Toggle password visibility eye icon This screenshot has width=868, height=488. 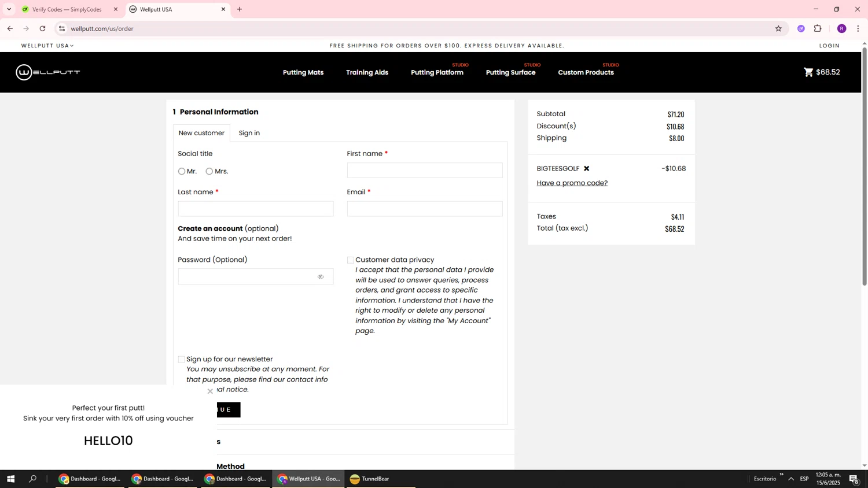click(x=321, y=277)
